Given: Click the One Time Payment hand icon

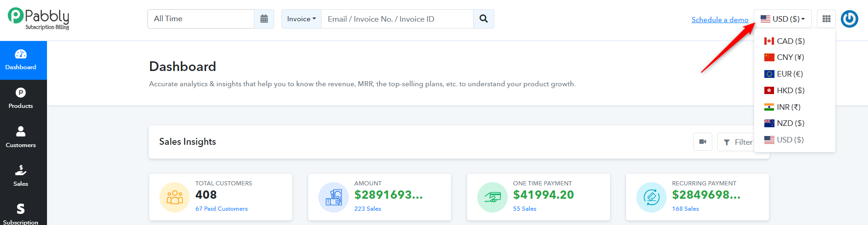Looking at the screenshot, I should click(x=493, y=197).
